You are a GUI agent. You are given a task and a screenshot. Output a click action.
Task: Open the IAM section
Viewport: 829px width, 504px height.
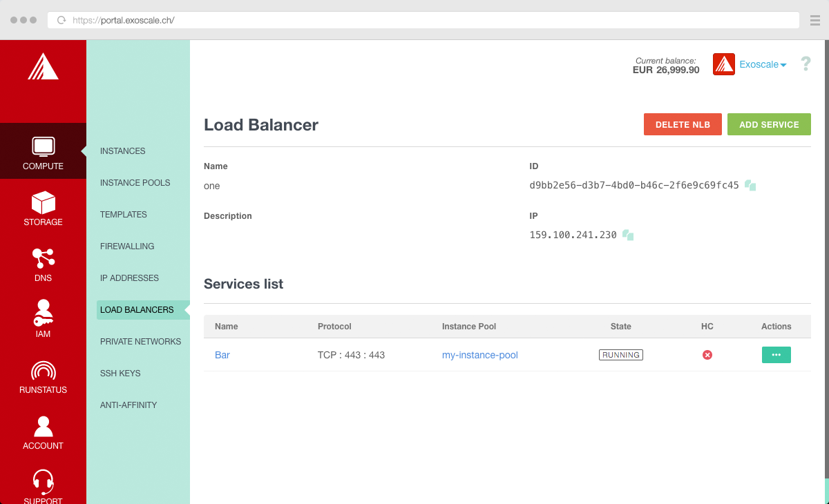43,319
